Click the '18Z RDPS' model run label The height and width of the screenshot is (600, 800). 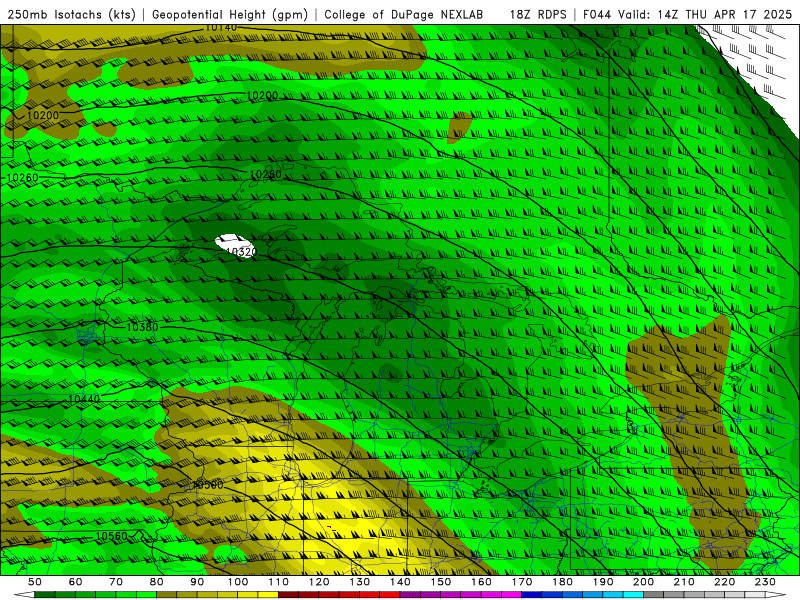point(538,14)
